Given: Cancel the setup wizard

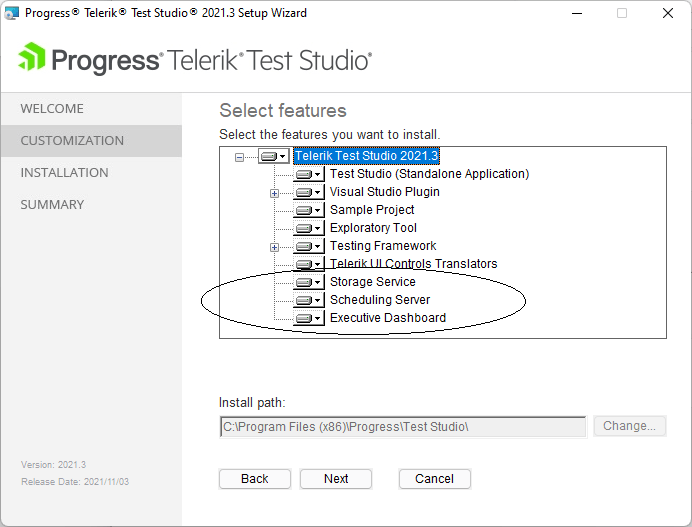Looking at the screenshot, I should [x=435, y=479].
